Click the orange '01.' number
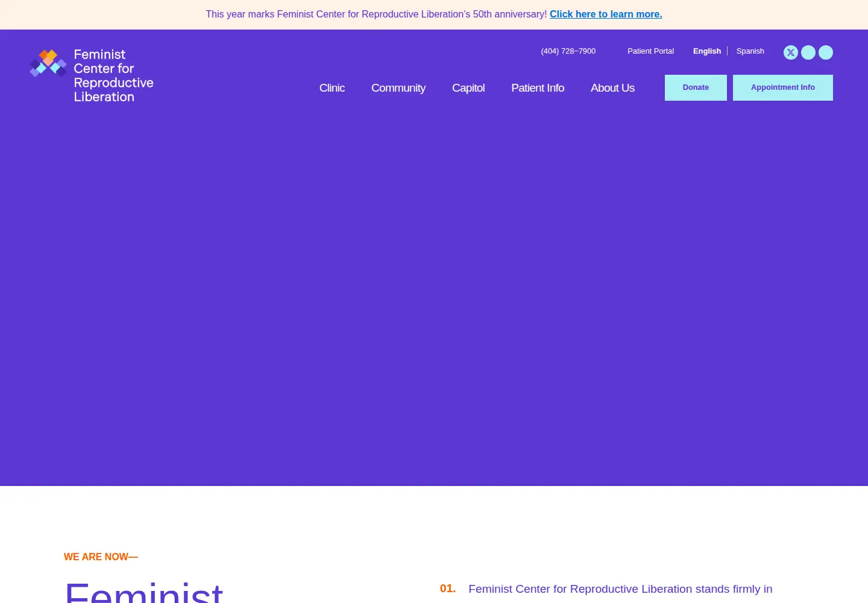Screen dimensions: 868x603 tap(448, 589)
